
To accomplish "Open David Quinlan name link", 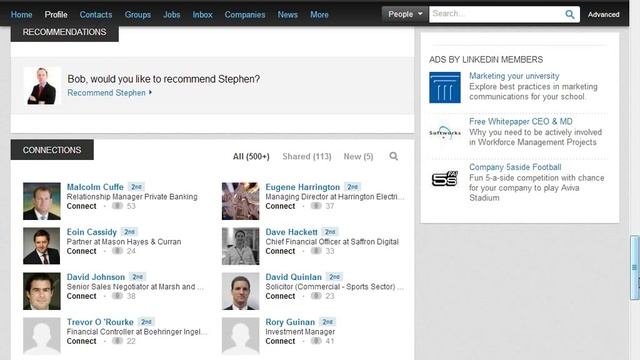I will click(293, 277).
